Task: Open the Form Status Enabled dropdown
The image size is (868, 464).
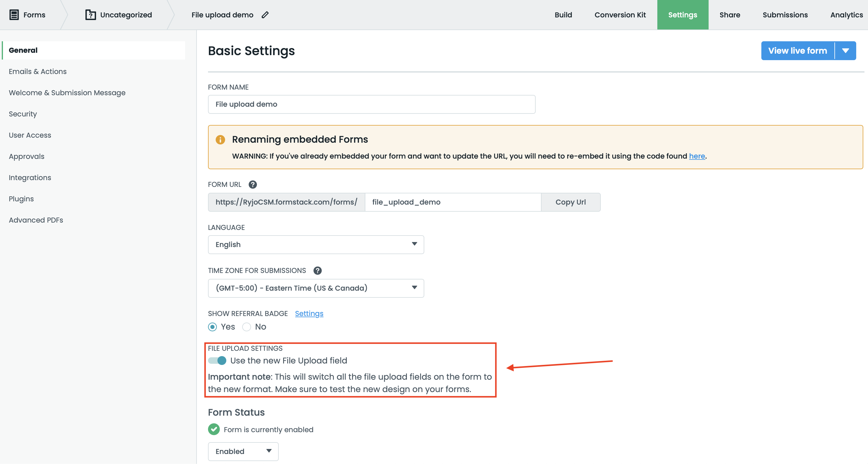Action: pos(243,451)
